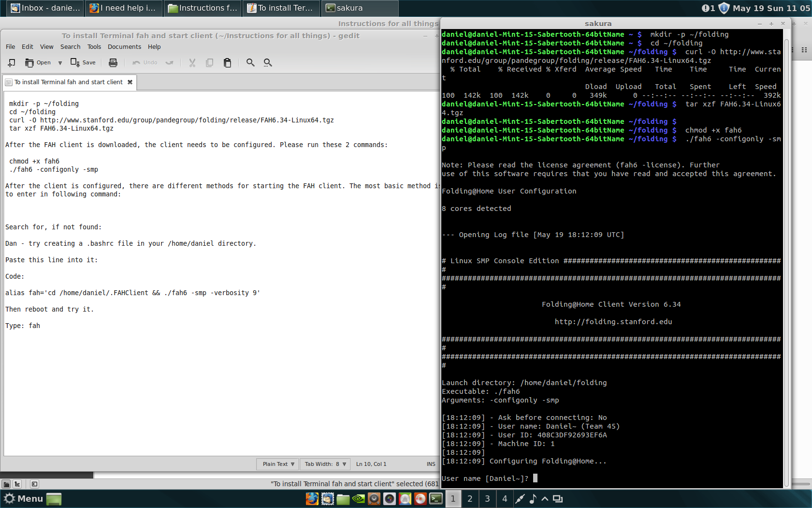This screenshot has height=508, width=812.
Task: Create a new document in gedit
Action: click(12, 62)
